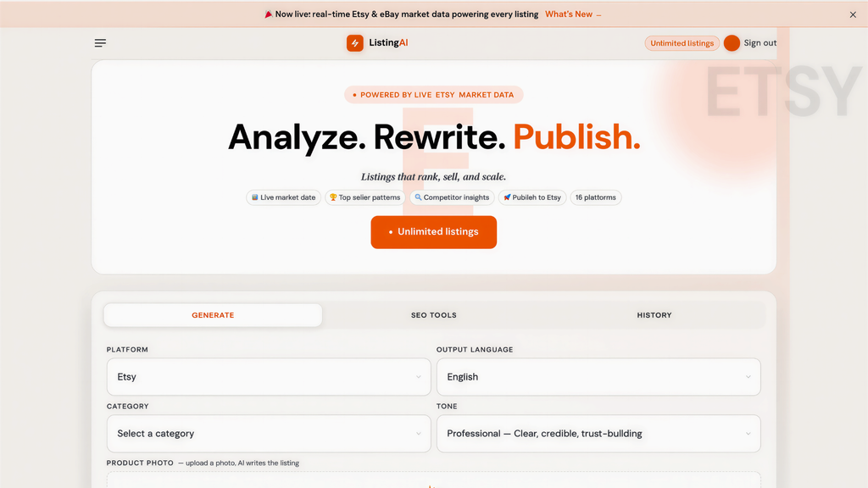Click the orange Unlimited listings button
Screen dimensions: 868x488
[433, 232]
